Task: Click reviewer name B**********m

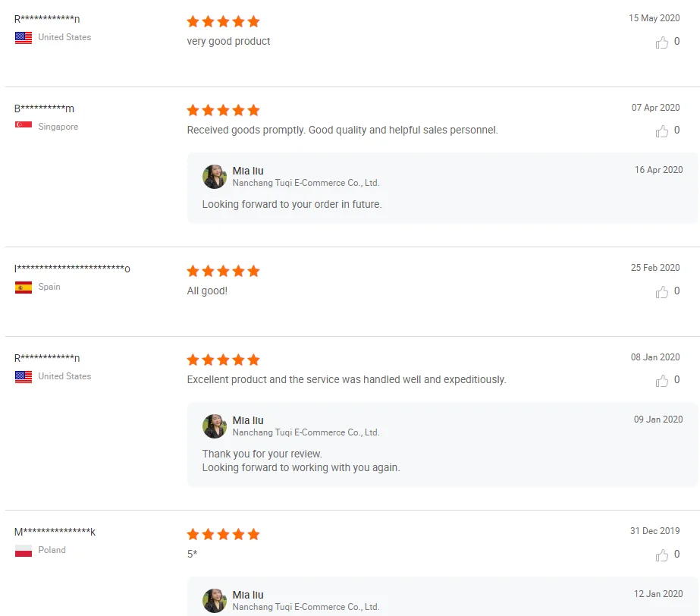Action: [x=44, y=108]
